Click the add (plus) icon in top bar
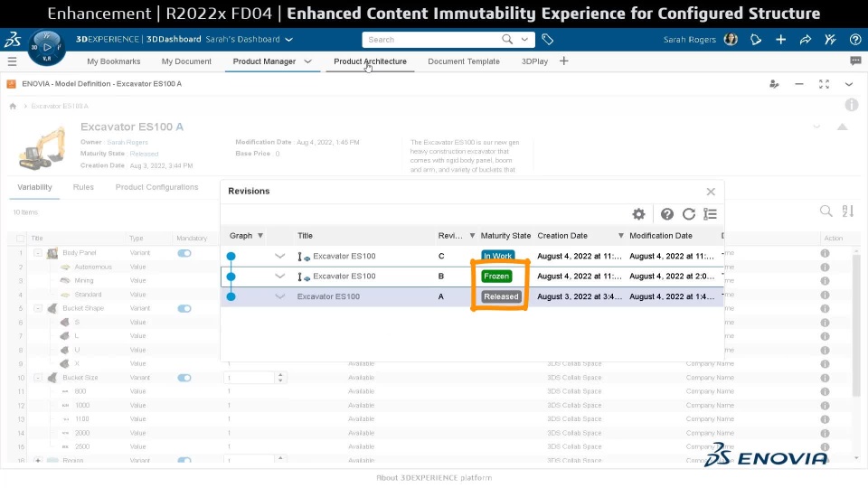Screen dimensions: 868x488 pyautogui.click(x=780, y=40)
